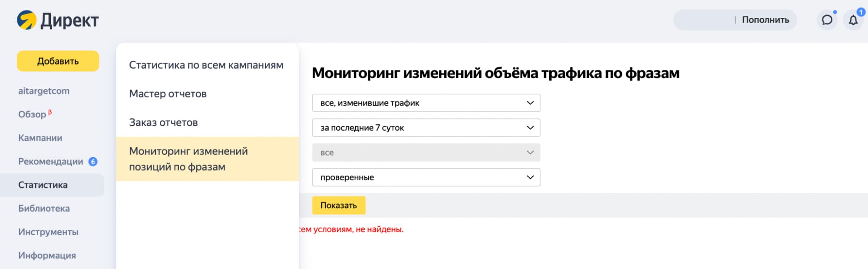Image resolution: width=868 pixels, height=269 pixels.
Task: Open the "проверенные" dropdown
Action: (426, 177)
